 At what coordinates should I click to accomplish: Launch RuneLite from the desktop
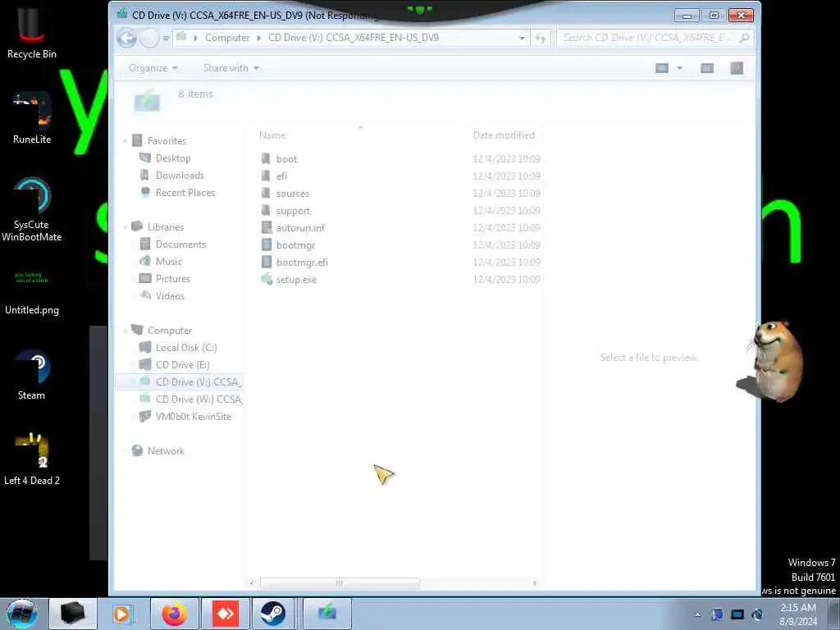(32, 117)
